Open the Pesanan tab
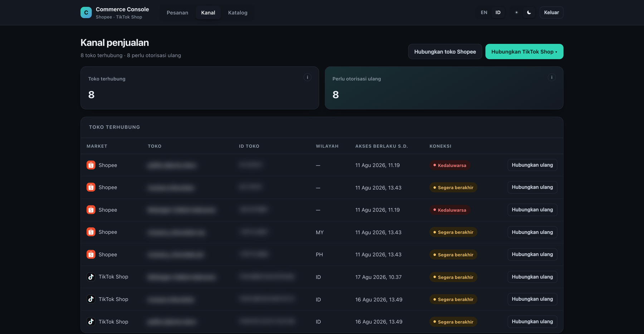The width and height of the screenshot is (644, 334). click(177, 13)
